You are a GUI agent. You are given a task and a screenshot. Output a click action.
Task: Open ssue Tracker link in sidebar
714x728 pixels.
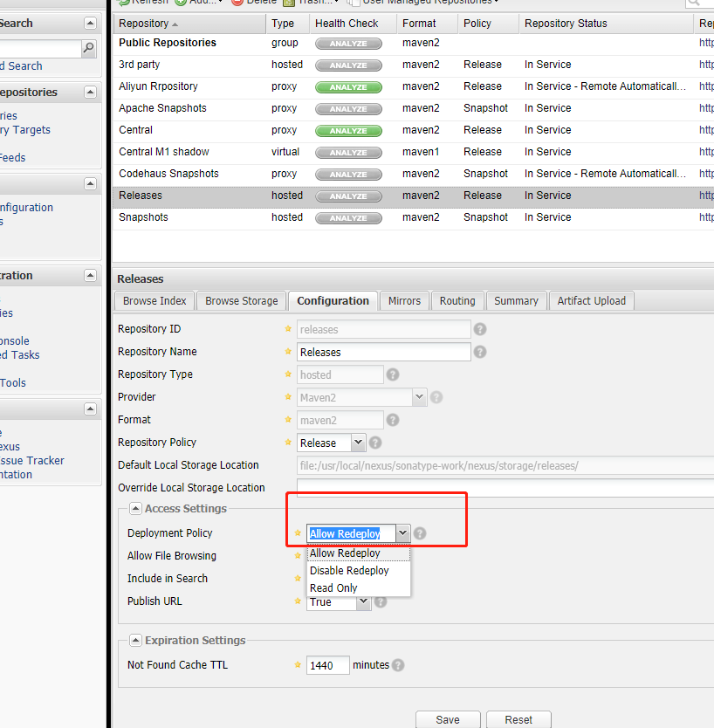coord(32,461)
